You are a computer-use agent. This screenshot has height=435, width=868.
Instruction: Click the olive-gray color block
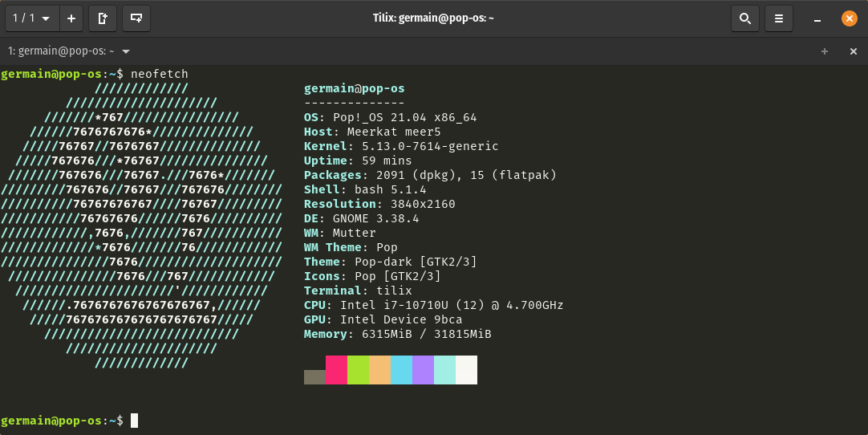314,377
